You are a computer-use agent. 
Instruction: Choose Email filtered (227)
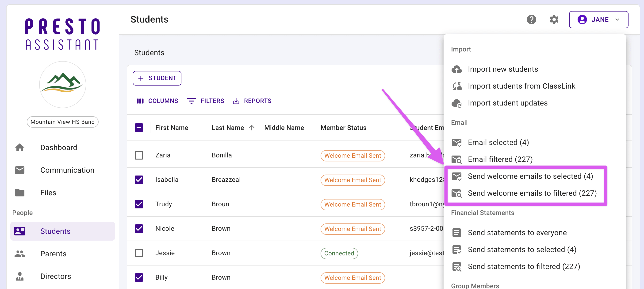tap(535, 159)
